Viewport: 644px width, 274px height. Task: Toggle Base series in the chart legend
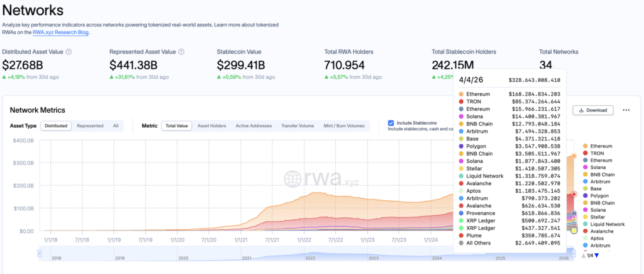coord(592,188)
